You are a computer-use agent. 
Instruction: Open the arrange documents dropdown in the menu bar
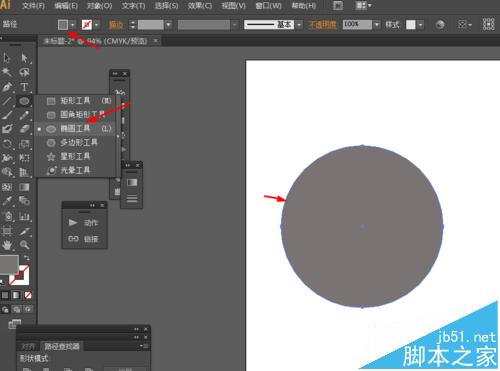364,6
